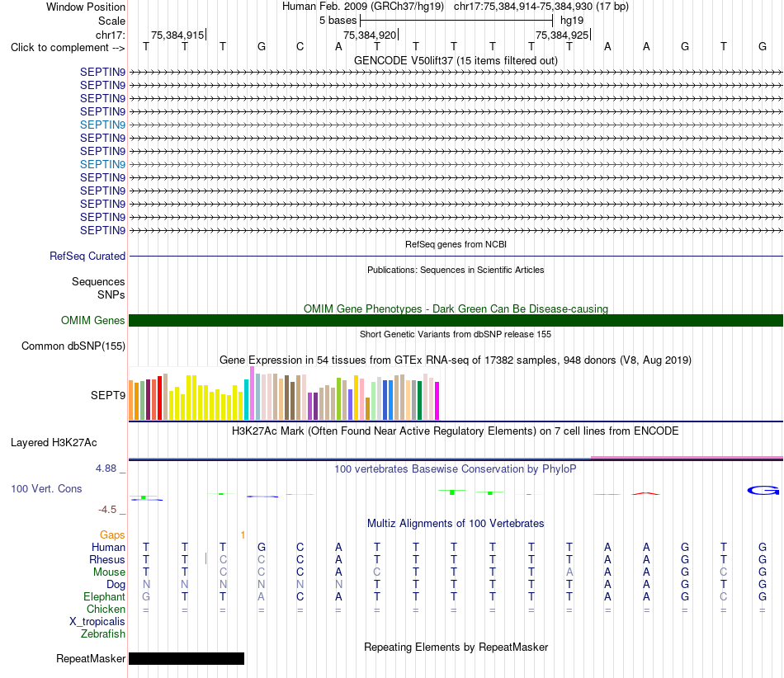Select the 'Elephant' alignment row label
The width and height of the screenshot is (784, 678).
click(x=105, y=597)
